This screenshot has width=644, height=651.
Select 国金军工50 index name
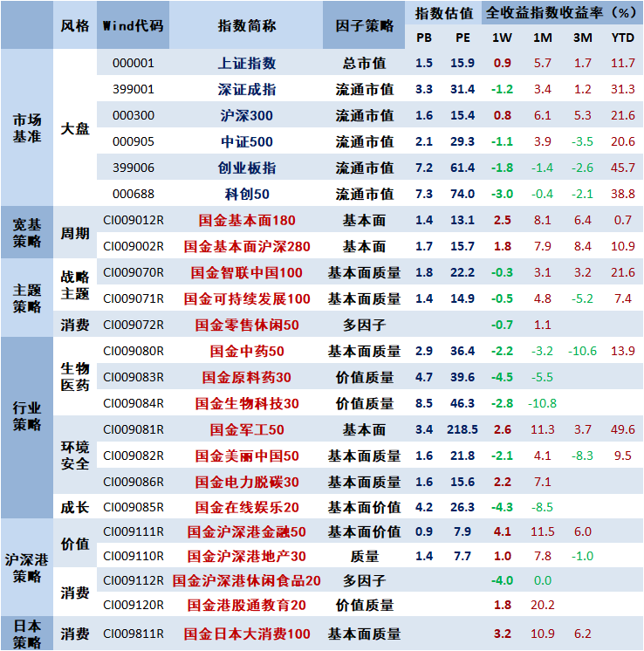click(247, 429)
